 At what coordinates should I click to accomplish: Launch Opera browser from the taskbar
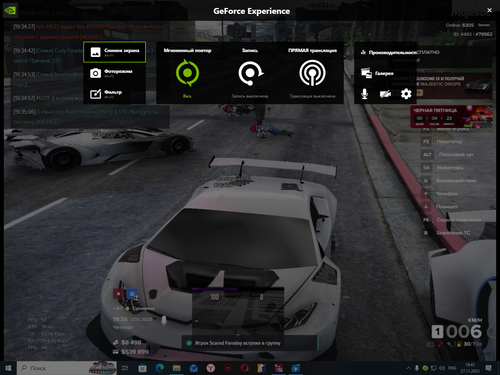click(x=245, y=368)
